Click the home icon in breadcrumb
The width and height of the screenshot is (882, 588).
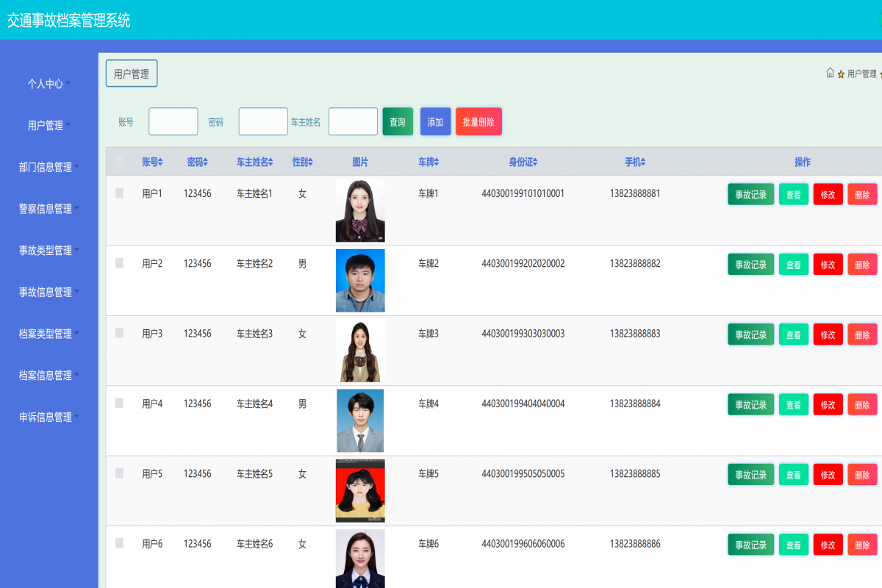830,73
